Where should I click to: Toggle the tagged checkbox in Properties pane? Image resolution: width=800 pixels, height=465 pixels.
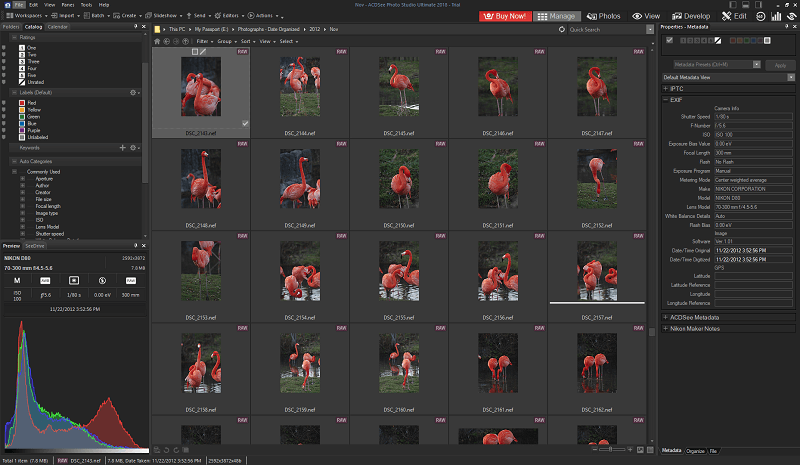669,40
